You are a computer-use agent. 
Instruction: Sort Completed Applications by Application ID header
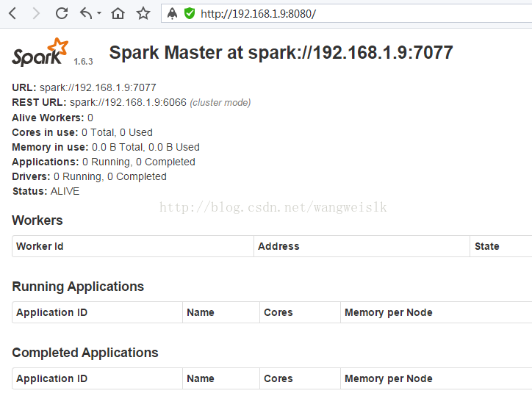(x=98, y=378)
